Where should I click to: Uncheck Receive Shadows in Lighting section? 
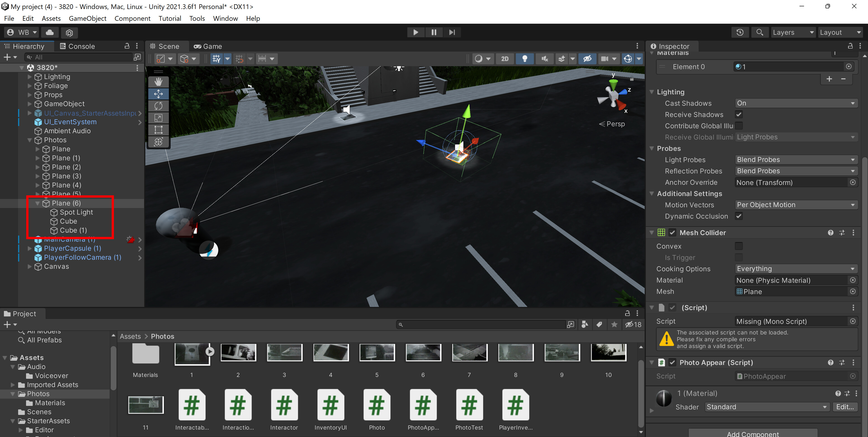coord(739,115)
